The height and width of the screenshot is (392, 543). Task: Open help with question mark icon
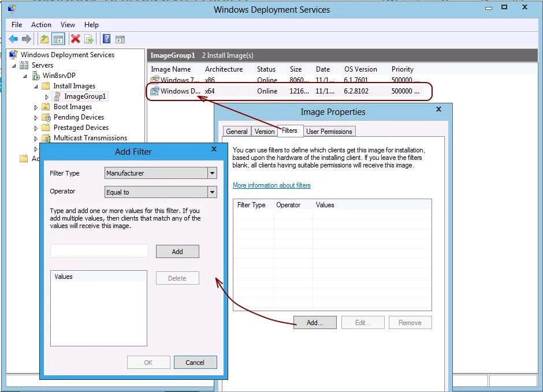click(107, 39)
